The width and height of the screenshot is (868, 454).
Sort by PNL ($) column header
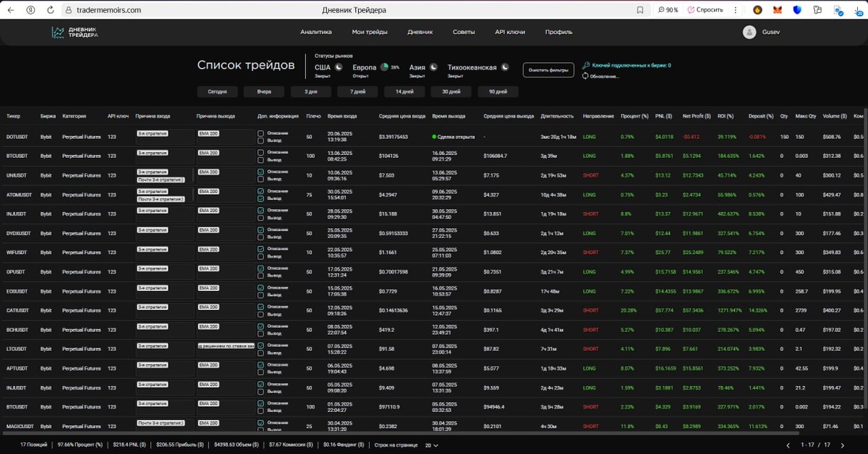click(x=663, y=116)
